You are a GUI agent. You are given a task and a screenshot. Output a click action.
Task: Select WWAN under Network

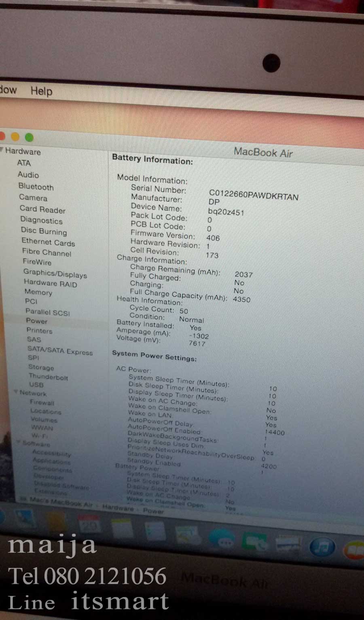[42, 428]
